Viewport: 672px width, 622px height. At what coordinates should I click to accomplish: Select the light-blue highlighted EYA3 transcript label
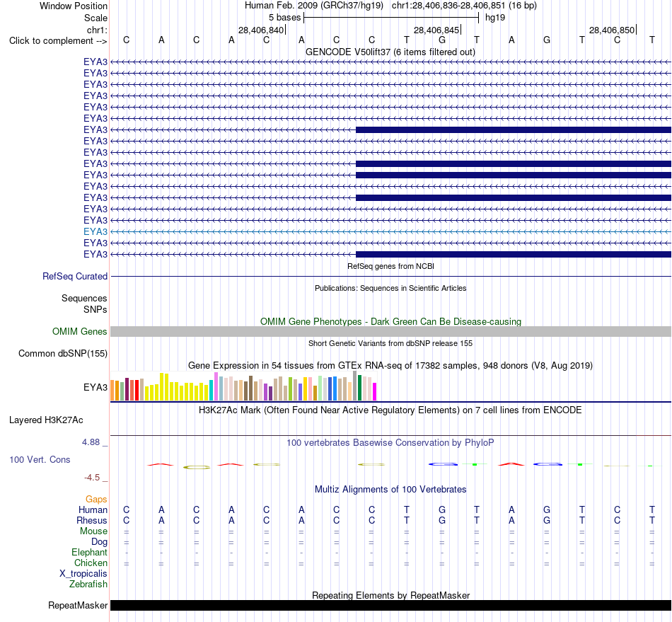pos(95,231)
